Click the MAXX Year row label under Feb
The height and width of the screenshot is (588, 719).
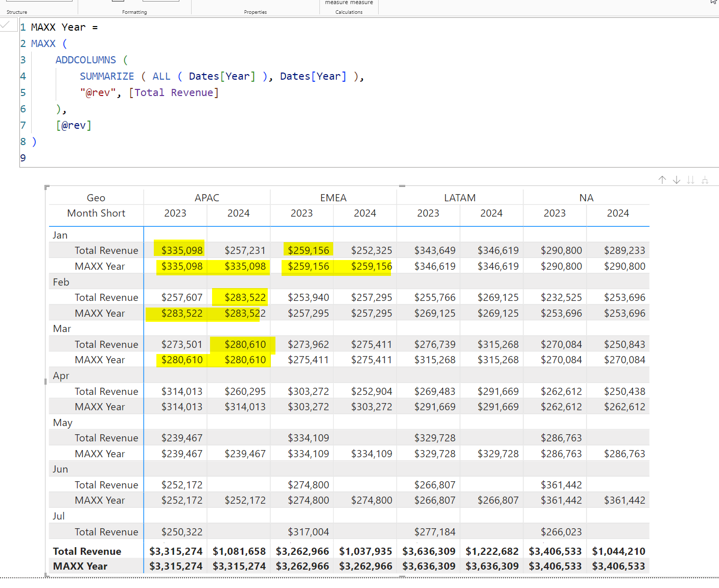click(100, 313)
